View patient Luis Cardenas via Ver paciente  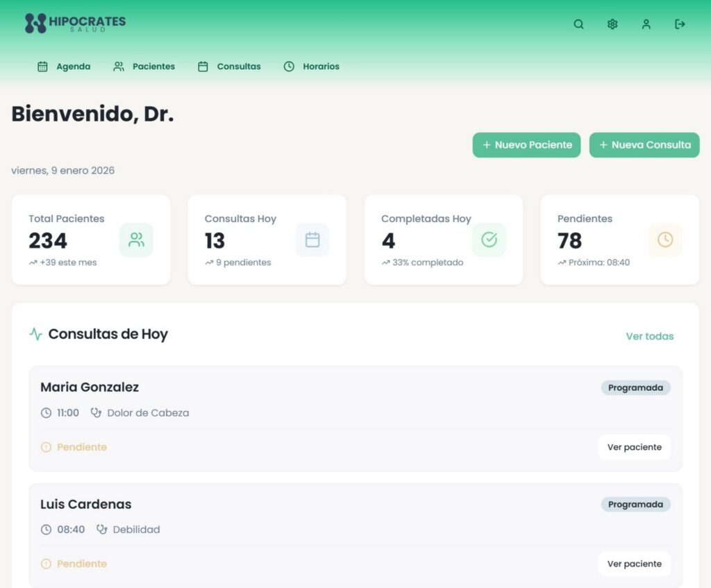634,564
